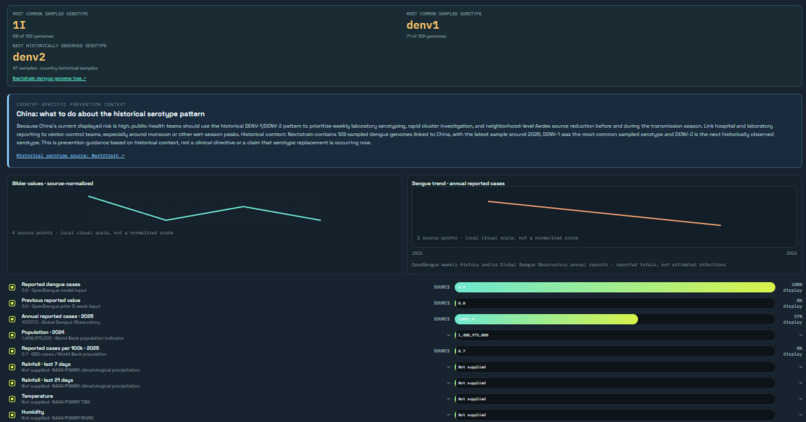Toggle the Humidity checkbox
The width and height of the screenshot is (806, 422).
[12, 415]
